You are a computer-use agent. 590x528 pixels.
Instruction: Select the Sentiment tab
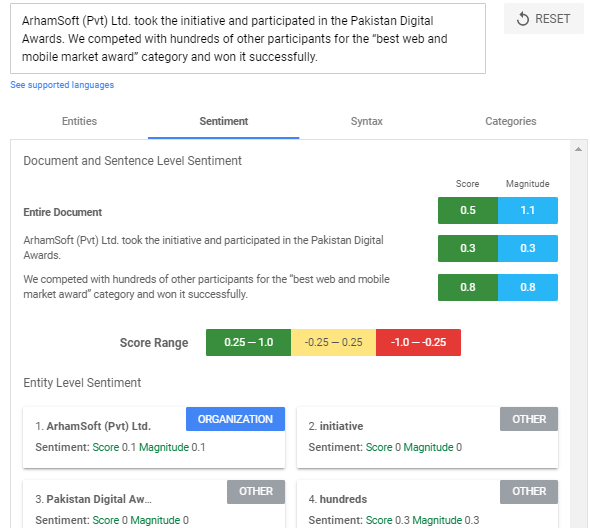pyautogui.click(x=224, y=121)
